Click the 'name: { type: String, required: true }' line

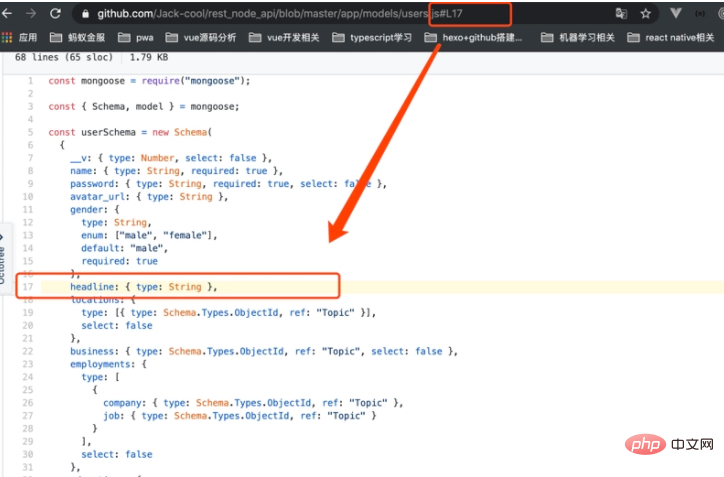tap(176, 171)
